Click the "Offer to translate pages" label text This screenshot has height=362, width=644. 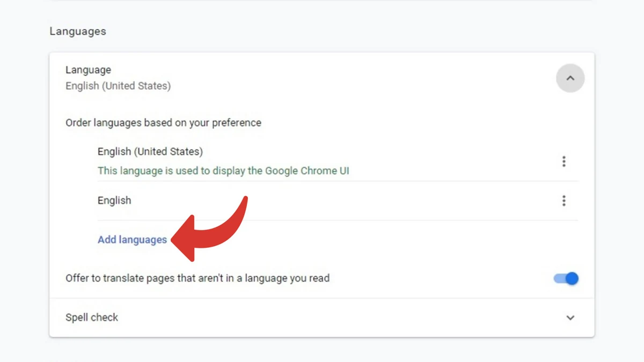pos(197,278)
